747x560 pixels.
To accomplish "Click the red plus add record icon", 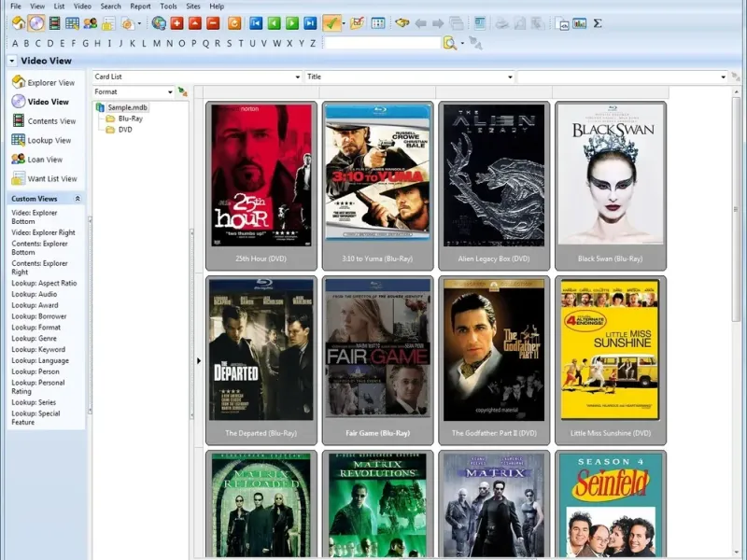I will (x=176, y=23).
